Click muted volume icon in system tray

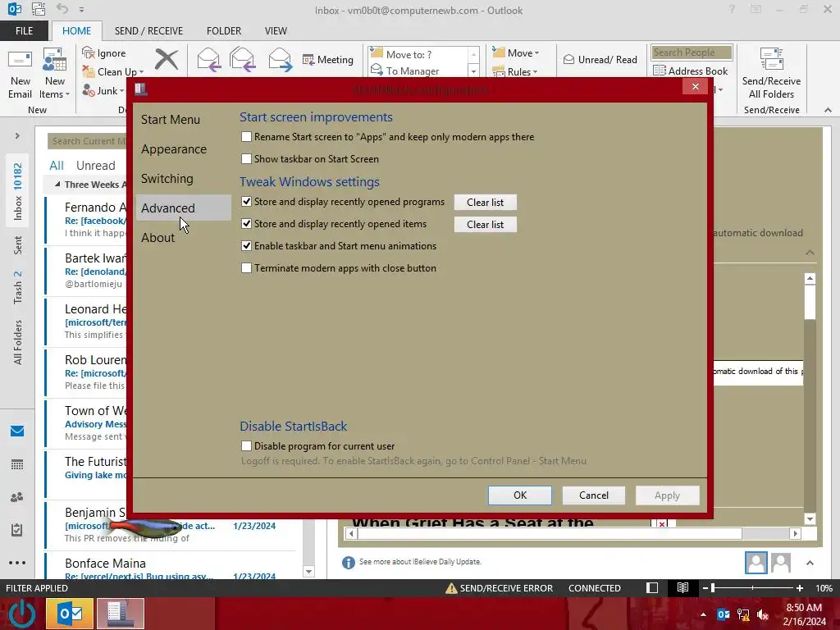(x=764, y=614)
